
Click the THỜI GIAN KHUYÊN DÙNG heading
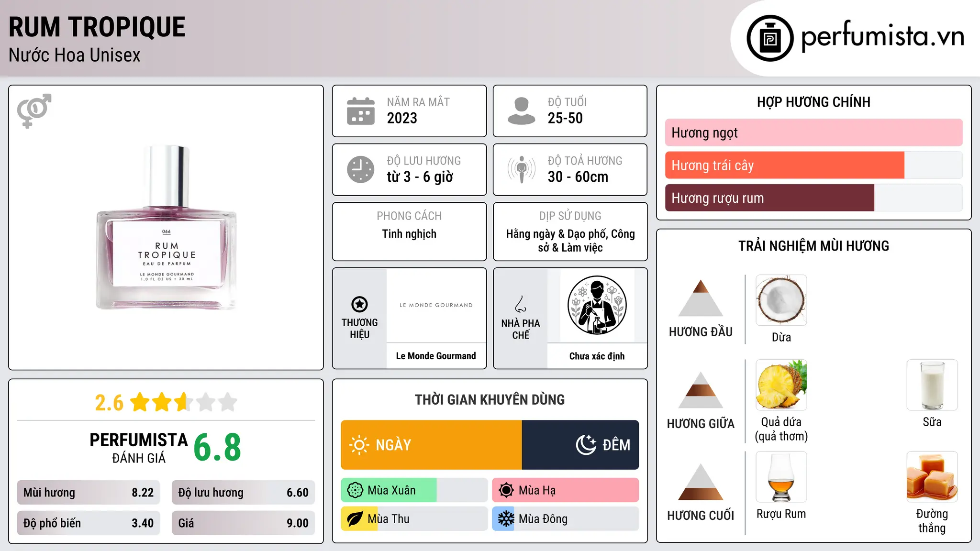tap(490, 400)
